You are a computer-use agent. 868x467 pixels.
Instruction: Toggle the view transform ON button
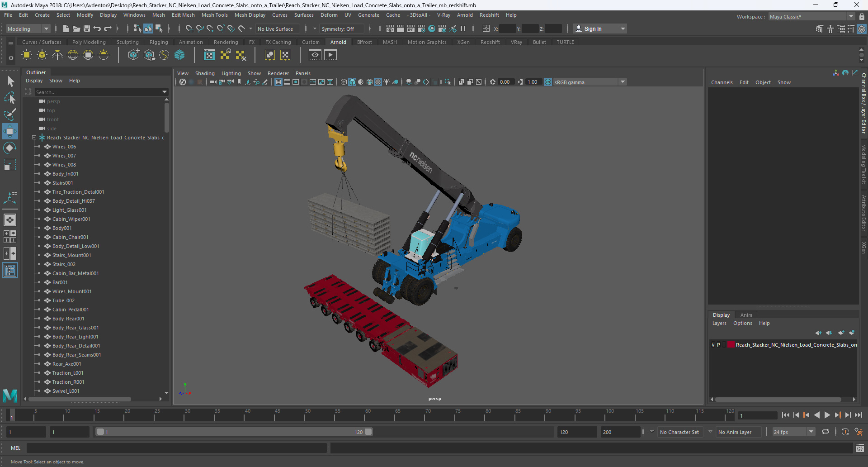pyautogui.click(x=548, y=82)
